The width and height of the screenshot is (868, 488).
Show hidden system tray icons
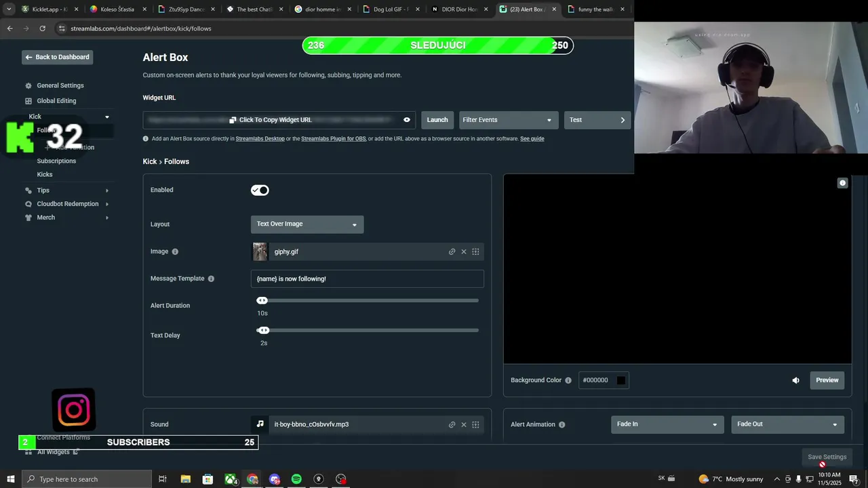776,479
